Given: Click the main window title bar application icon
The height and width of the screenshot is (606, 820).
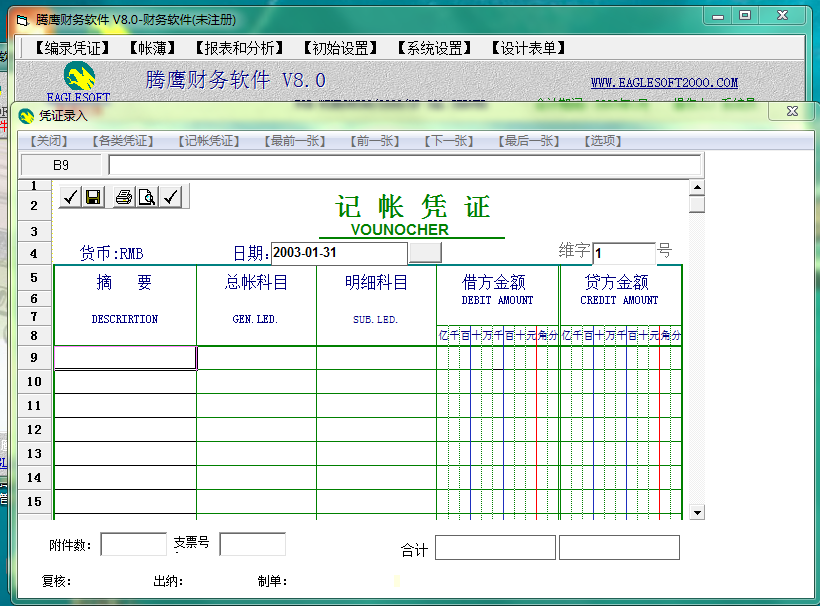Looking at the screenshot, I should point(22,20).
